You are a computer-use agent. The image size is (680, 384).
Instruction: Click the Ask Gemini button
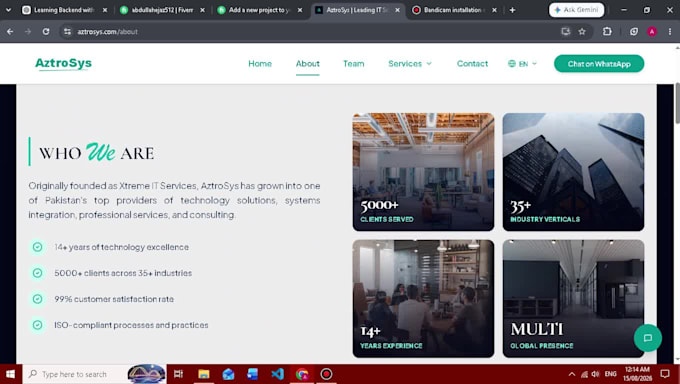(x=576, y=10)
